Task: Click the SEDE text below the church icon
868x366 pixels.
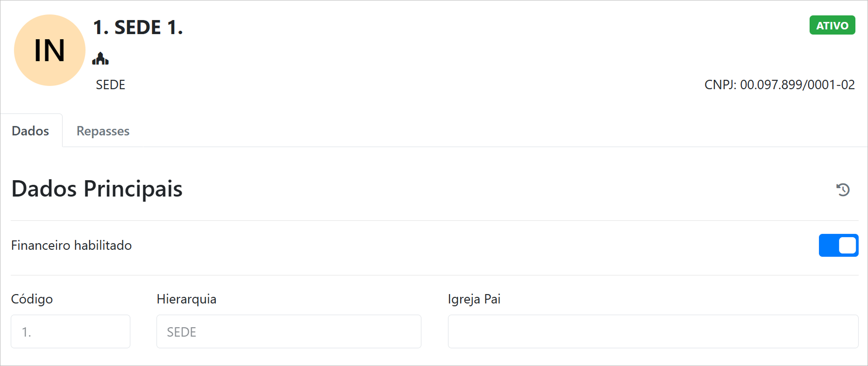Action: 110,85
